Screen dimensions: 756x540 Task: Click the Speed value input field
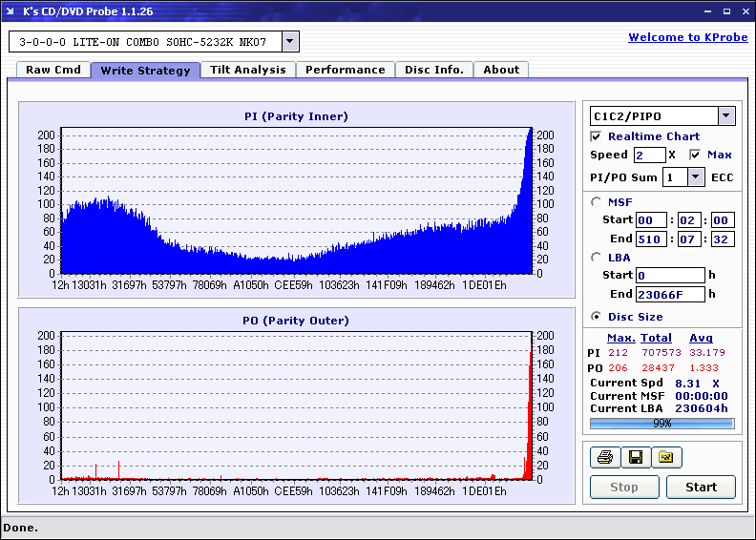[x=649, y=155]
